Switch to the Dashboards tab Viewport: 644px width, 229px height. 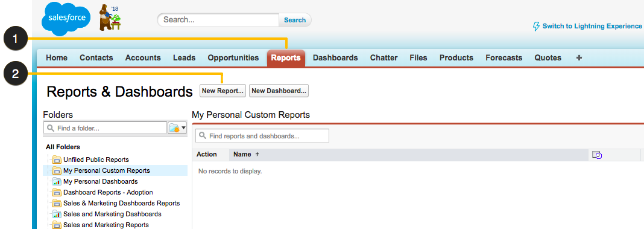(x=335, y=58)
